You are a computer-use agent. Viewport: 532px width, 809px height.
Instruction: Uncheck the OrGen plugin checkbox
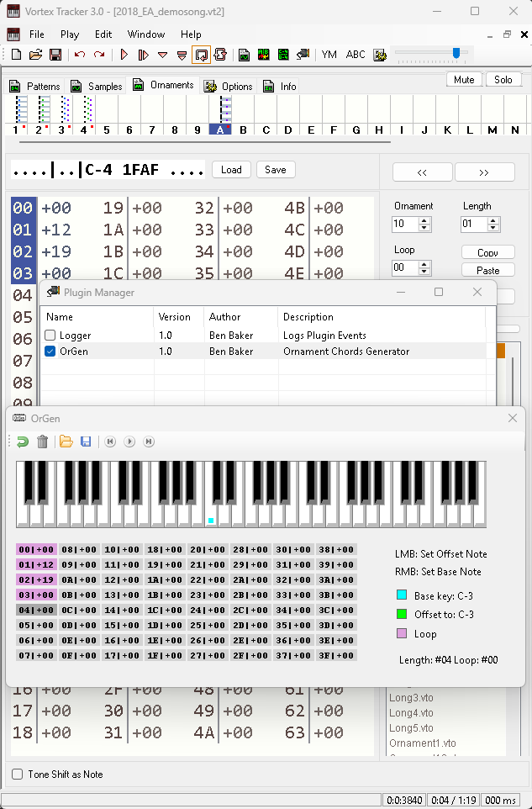coord(50,352)
